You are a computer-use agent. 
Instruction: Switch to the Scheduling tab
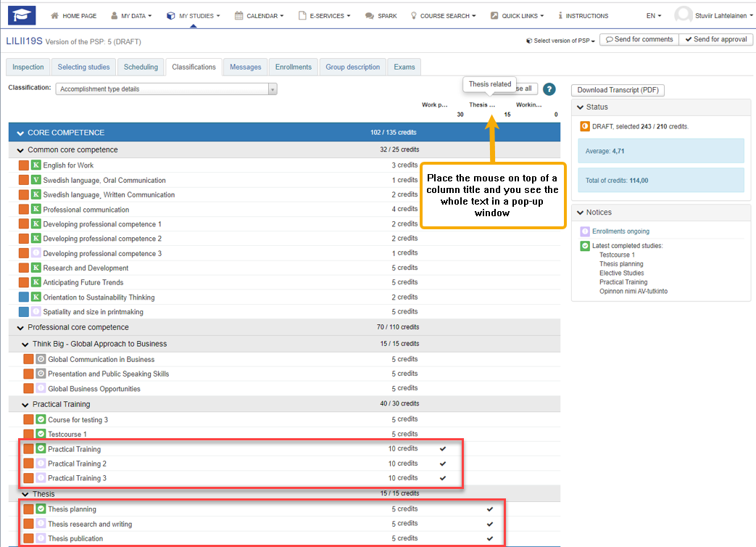click(x=141, y=67)
